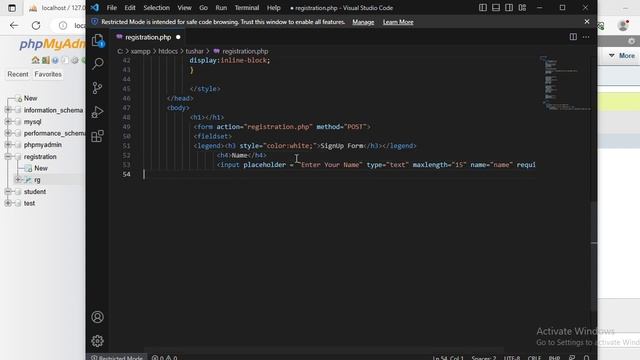Click the top-level New database item
Image resolution: width=640 pixels, height=360 pixels.
30,98
